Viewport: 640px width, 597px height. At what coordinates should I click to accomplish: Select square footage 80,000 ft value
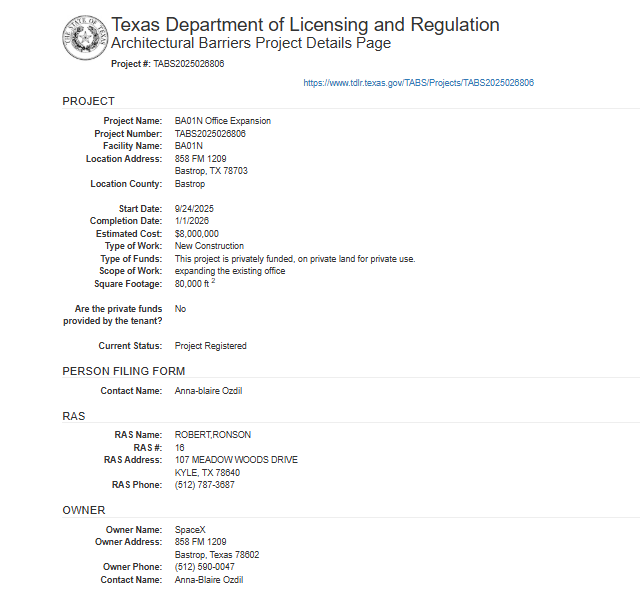click(x=195, y=283)
